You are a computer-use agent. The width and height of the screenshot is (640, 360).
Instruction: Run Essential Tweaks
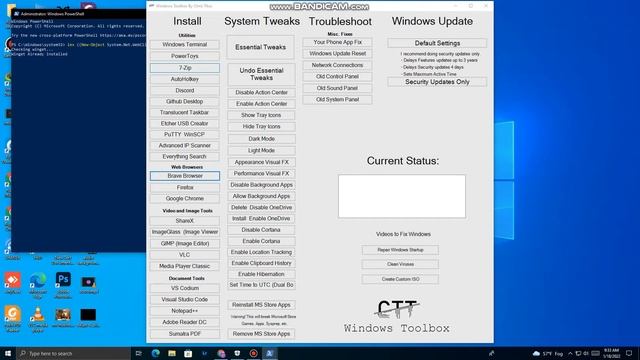point(261,47)
